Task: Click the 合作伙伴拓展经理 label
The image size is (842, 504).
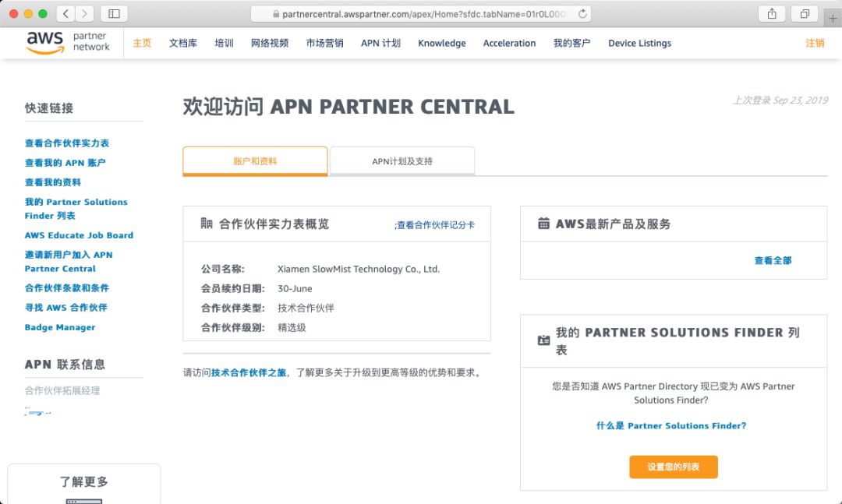Action: [62, 390]
